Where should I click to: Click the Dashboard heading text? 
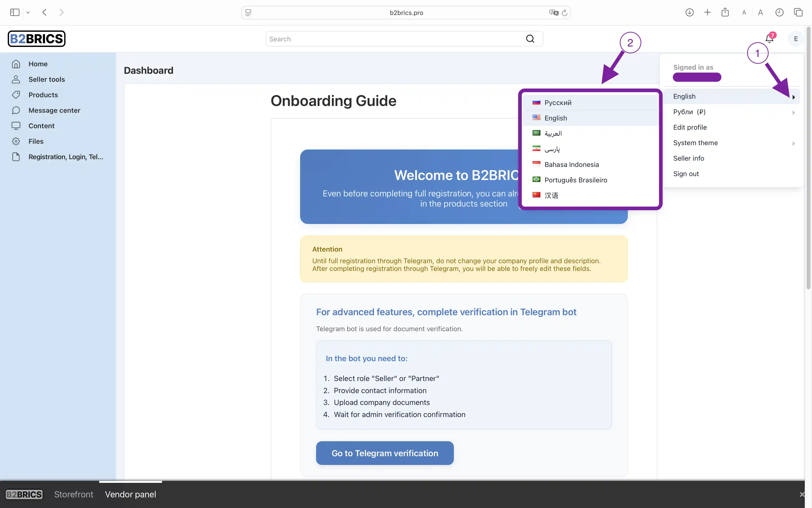149,71
